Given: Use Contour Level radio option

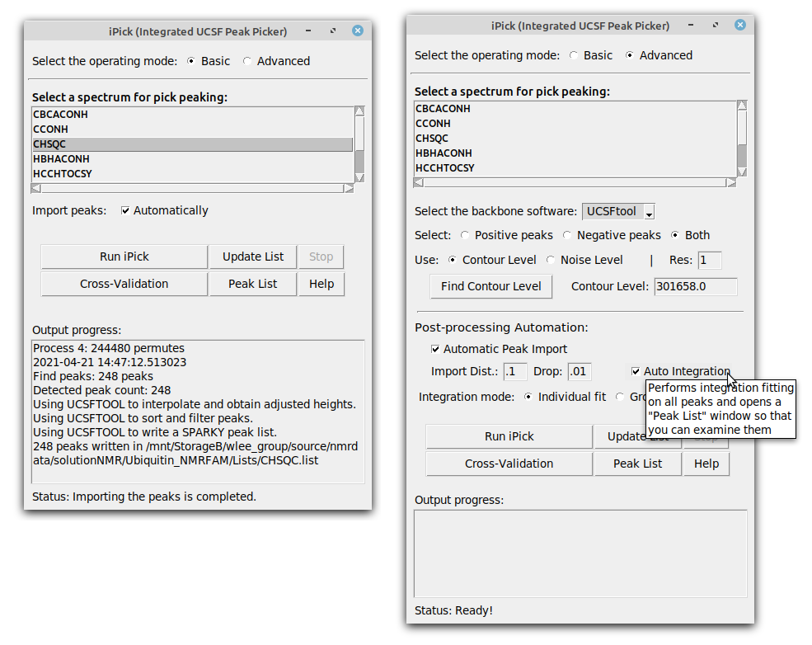Looking at the screenshot, I should tap(452, 260).
